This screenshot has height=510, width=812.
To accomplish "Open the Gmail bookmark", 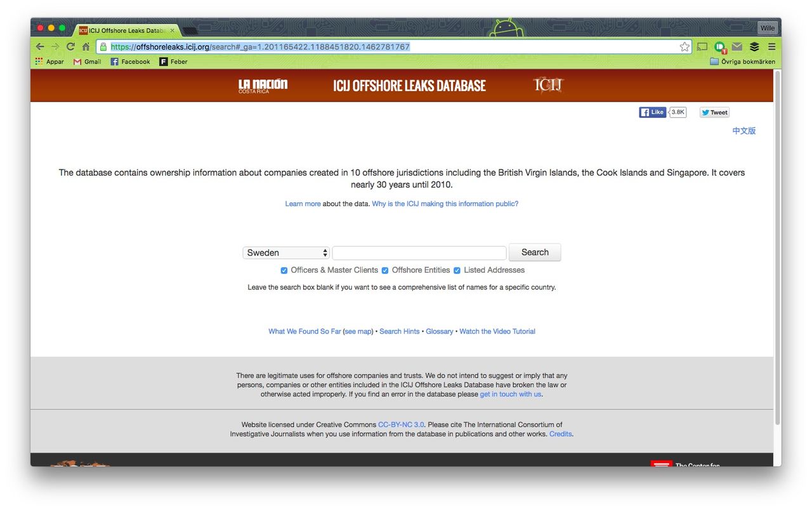I will (x=87, y=62).
